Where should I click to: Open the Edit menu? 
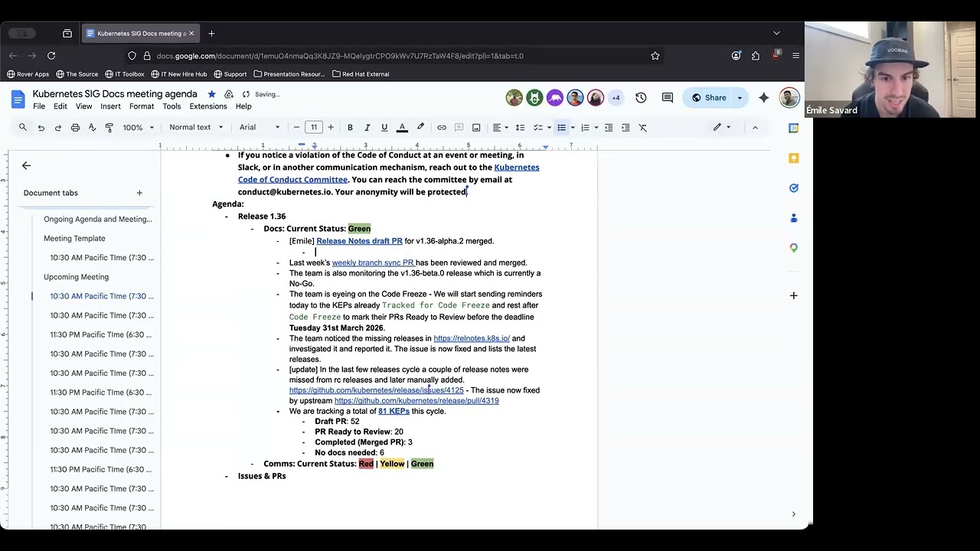click(x=60, y=106)
